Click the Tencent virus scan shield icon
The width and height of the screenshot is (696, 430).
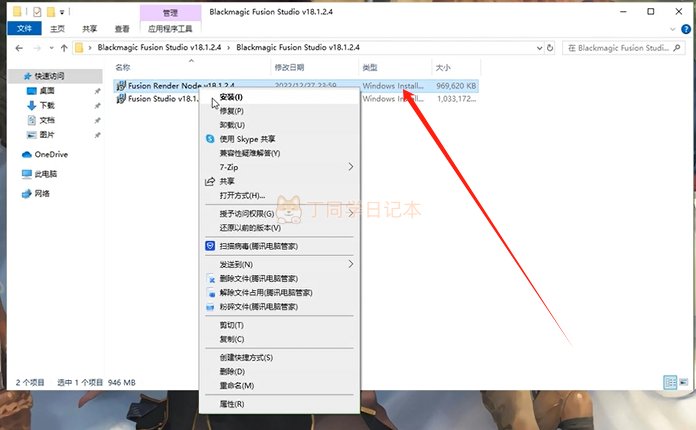coord(210,246)
